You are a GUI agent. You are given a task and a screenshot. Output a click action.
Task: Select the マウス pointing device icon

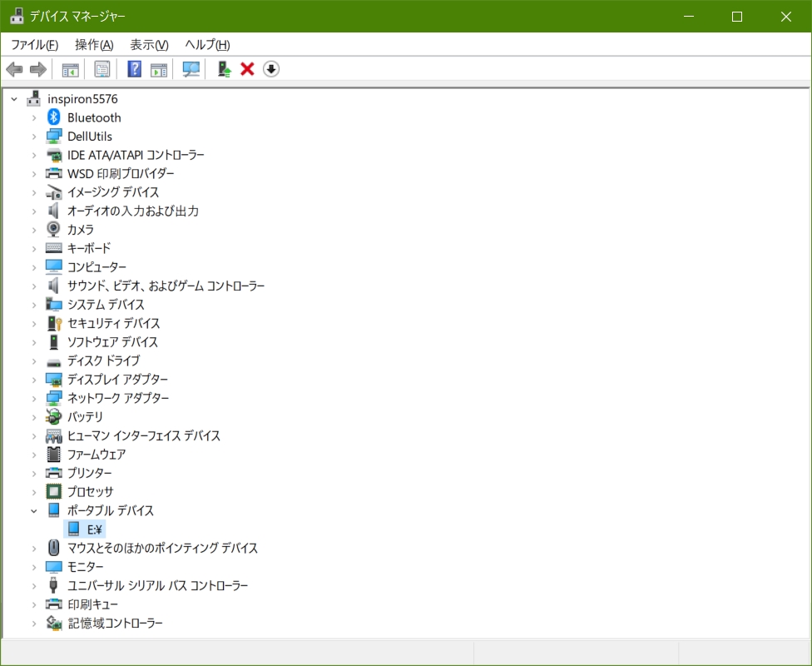point(54,547)
